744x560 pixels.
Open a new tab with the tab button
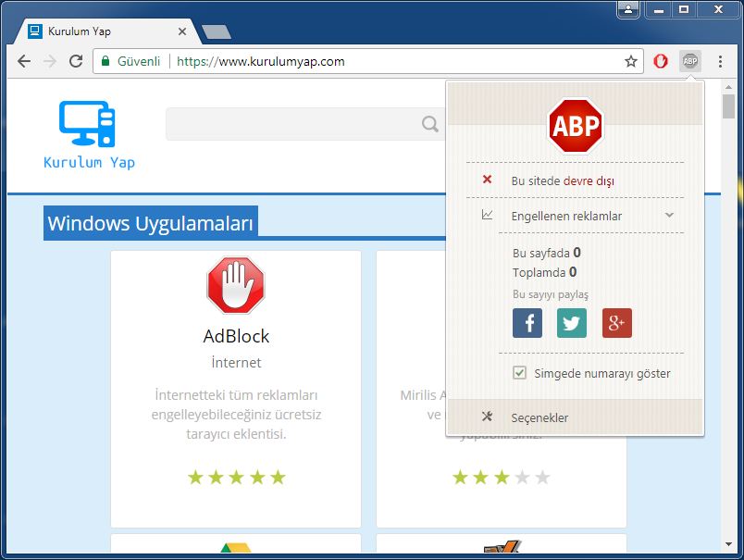click(217, 31)
